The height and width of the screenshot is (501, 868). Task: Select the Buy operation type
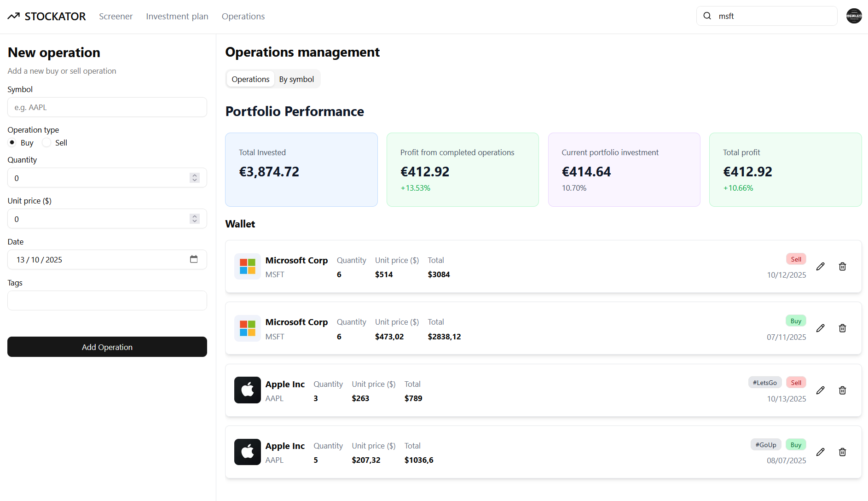12,143
